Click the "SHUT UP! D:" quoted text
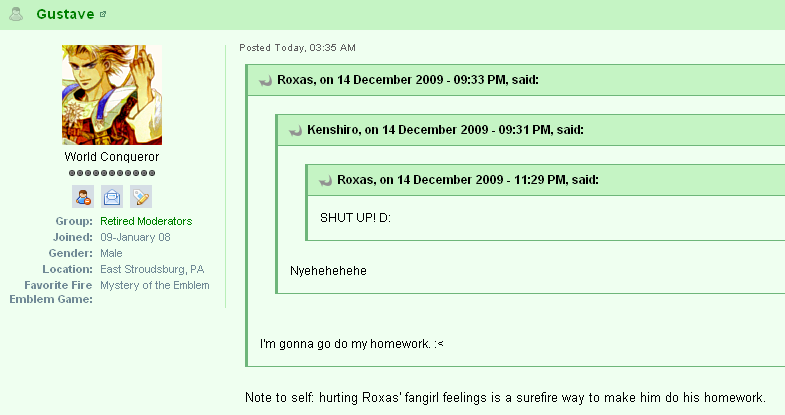Screen dimensions: 785x415 (355, 218)
